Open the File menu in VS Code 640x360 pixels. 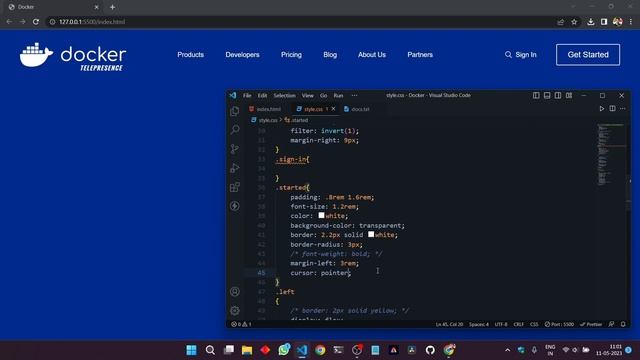pos(247,96)
